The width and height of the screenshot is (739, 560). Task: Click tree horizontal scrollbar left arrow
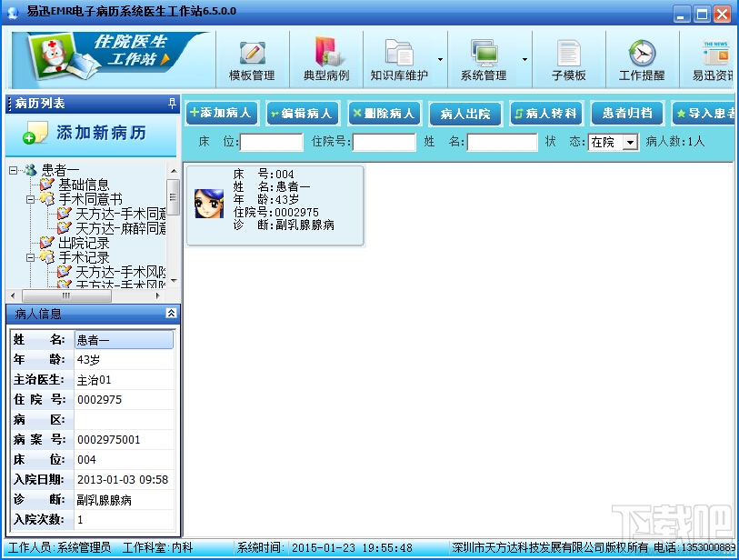click(x=13, y=295)
